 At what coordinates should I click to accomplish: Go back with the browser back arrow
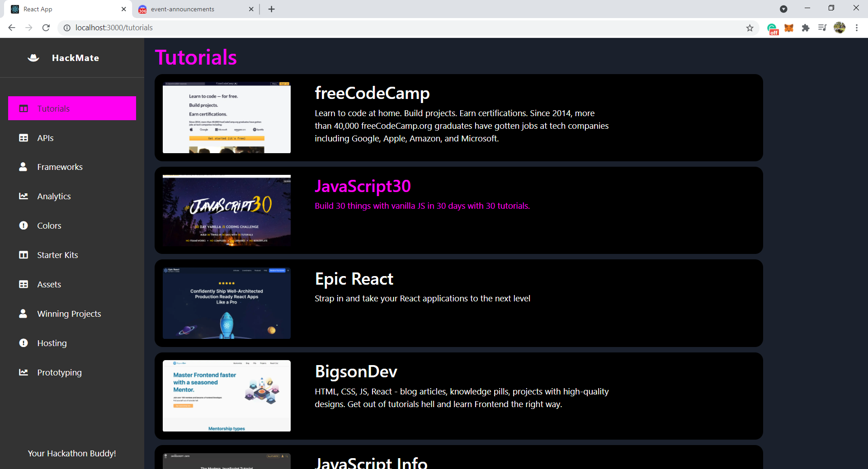[12, 28]
